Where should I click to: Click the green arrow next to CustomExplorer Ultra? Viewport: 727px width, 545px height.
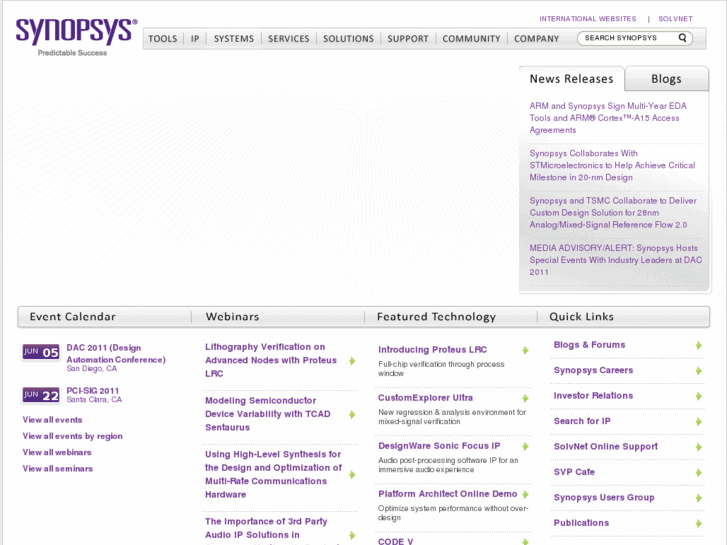(525, 398)
